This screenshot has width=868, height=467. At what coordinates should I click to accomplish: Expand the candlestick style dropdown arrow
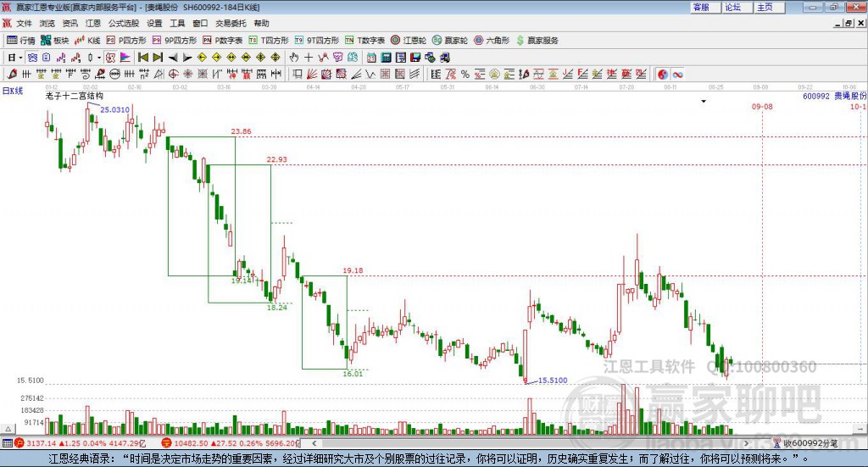coord(99,58)
